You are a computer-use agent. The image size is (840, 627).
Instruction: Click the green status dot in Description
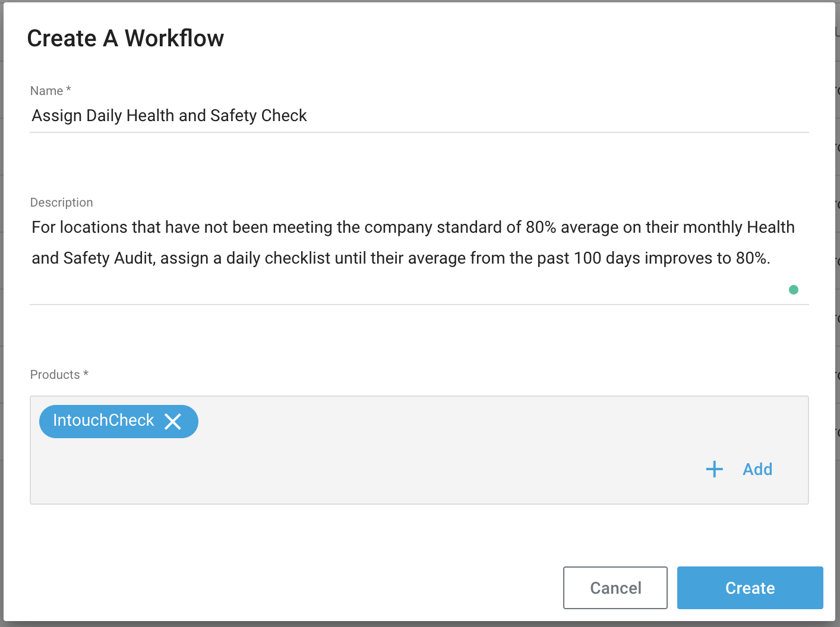[x=793, y=290]
